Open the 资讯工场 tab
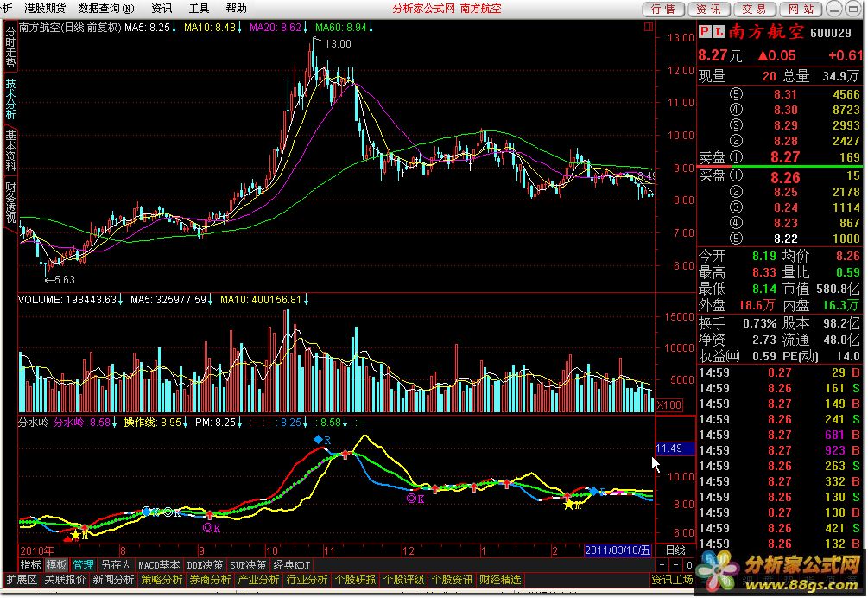This screenshot has width=868, height=598. tap(672, 580)
